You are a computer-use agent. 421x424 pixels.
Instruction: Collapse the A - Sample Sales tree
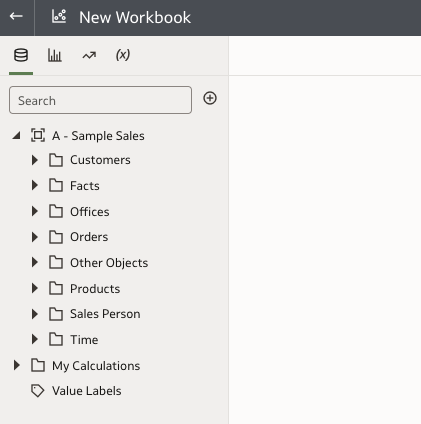click(17, 136)
